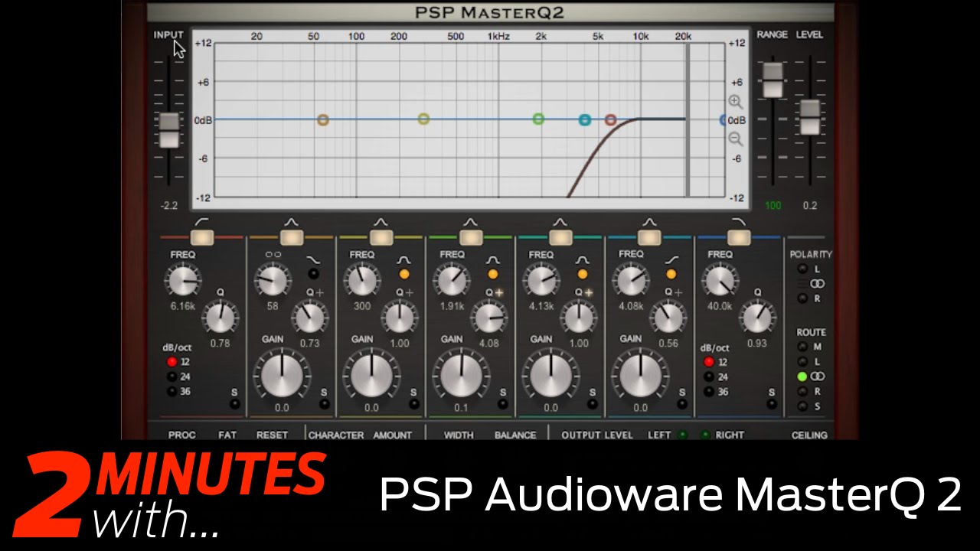Select 12 dB/oct slope for the high-pass filter

coord(171,362)
